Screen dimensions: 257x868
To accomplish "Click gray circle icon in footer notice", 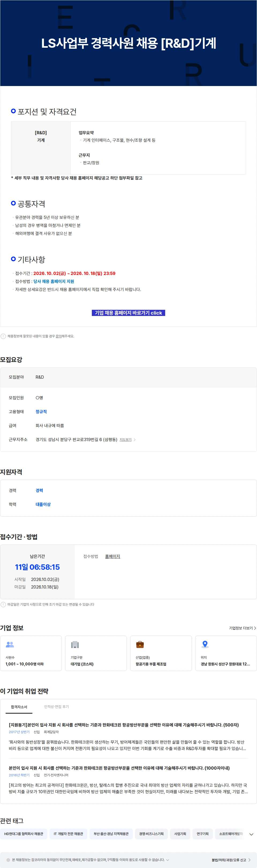I will tap(8, 860).
